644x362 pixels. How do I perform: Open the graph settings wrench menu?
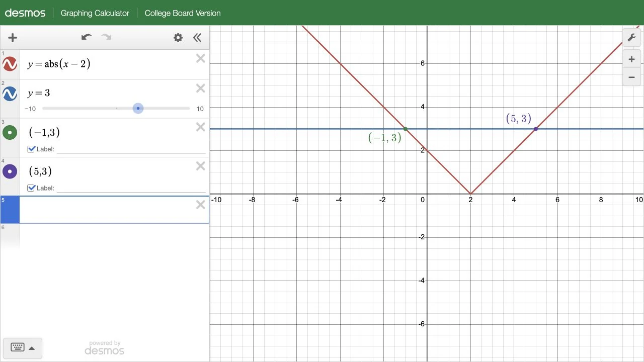point(631,38)
